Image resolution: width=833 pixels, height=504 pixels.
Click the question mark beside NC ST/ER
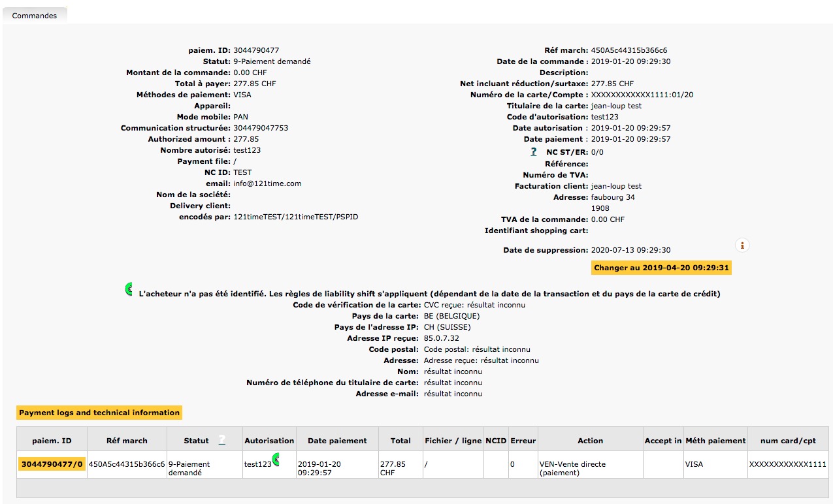click(534, 151)
